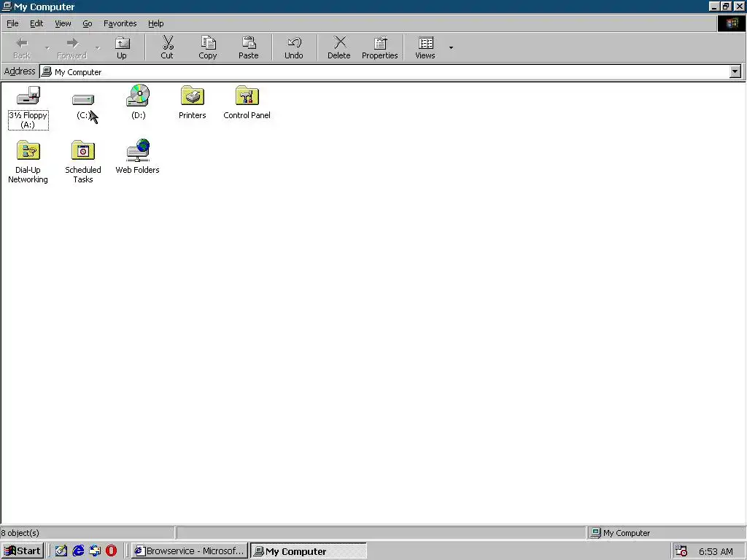
Task: Launch Opera from Quick Launch
Action: [112, 551]
